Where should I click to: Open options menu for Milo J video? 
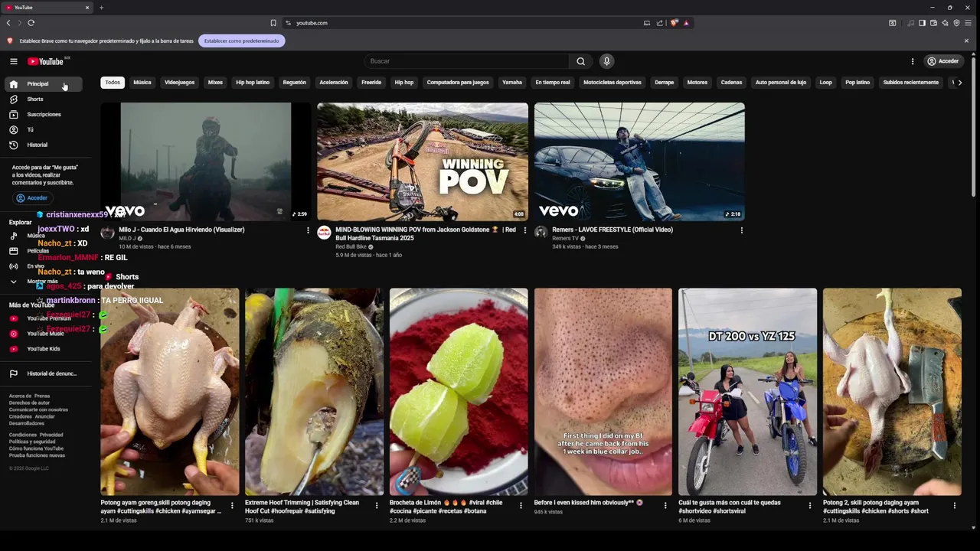point(308,230)
